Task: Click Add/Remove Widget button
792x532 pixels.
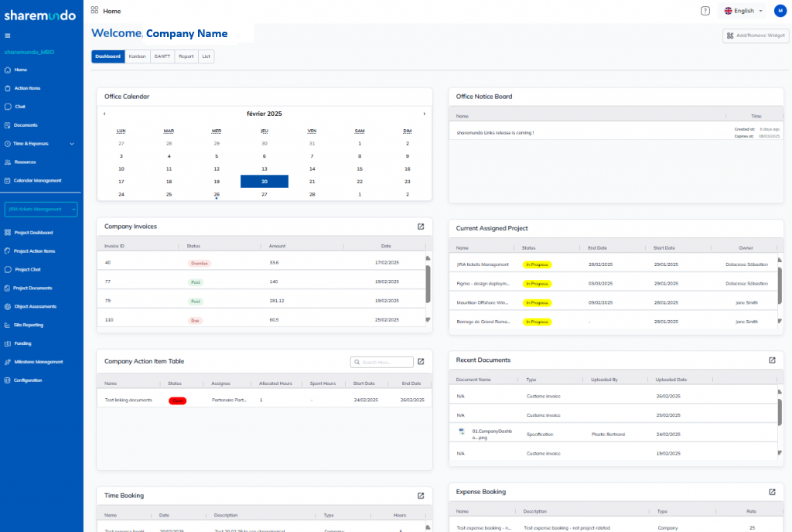Action: (755, 36)
